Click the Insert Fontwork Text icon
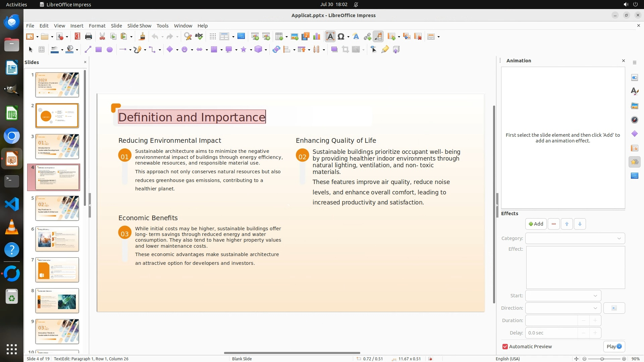 [x=356, y=37]
